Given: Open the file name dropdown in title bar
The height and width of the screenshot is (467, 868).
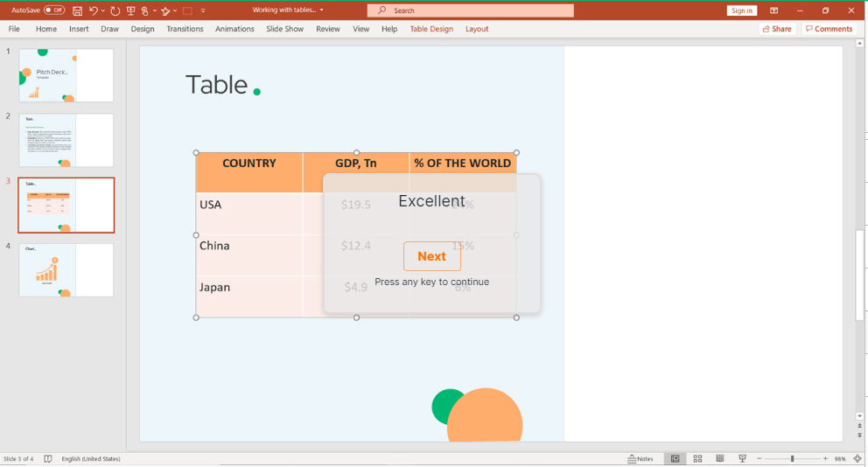Looking at the screenshot, I should 322,10.
